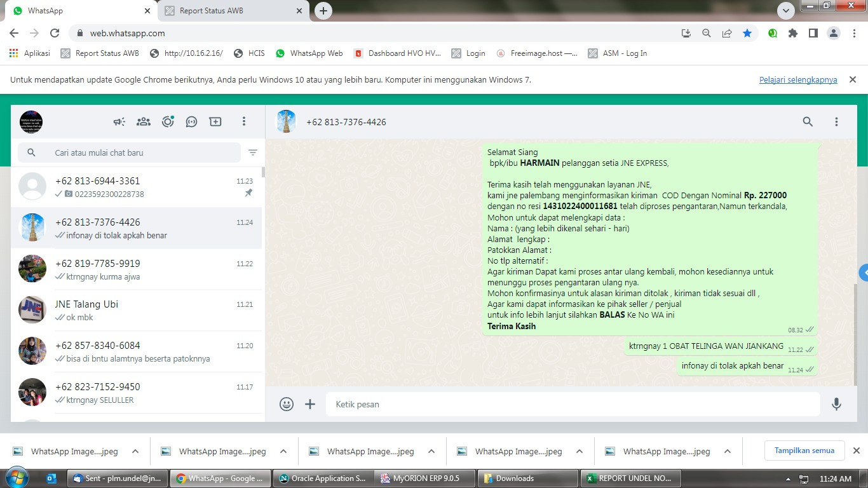This screenshot has height=488, width=868.
Task: Switch to the Report Status AWB tab
Action: point(234,11)
